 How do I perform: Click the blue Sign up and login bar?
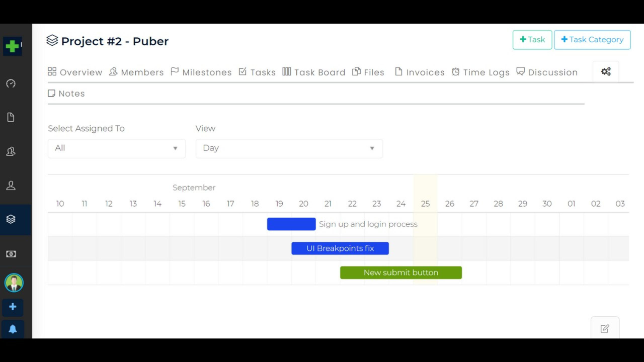[x=291, y=224]
